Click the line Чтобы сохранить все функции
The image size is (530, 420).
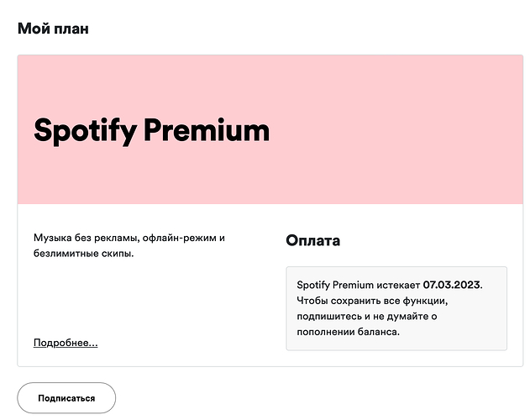tap(372, 301)
